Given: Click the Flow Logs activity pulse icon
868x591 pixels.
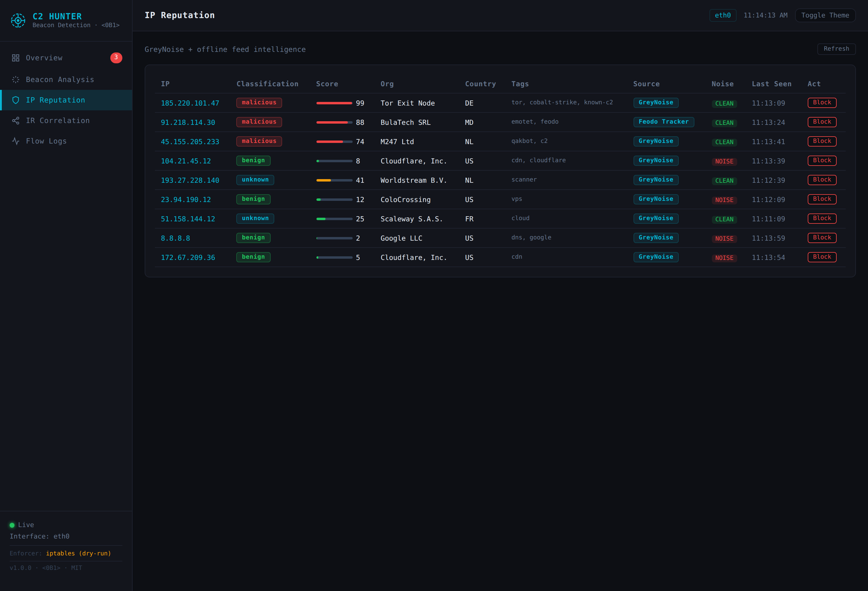Looking at the screenshot, I should pyautogui.click(x=16, y=141).
